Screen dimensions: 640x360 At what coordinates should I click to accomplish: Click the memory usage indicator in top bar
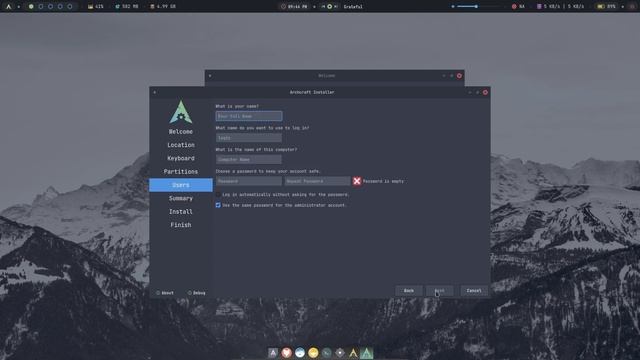[127, 7]
